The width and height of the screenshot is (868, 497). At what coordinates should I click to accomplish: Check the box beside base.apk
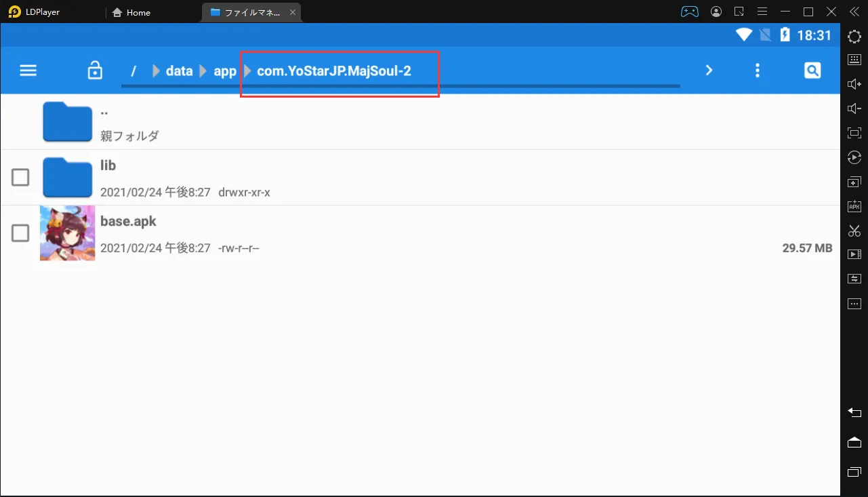point(20,233)
